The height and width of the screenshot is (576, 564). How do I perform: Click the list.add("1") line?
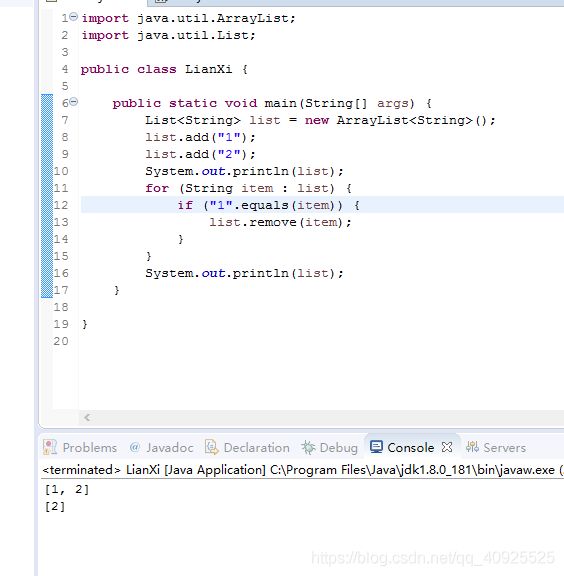(200, 137)
